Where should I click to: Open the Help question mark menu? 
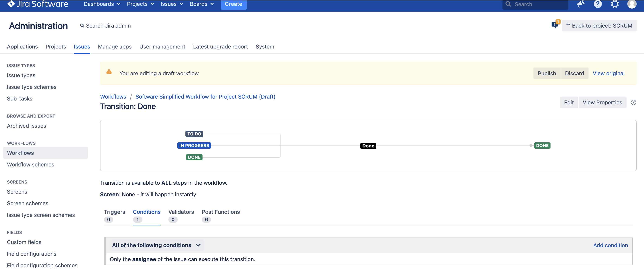tap(597, 4)
